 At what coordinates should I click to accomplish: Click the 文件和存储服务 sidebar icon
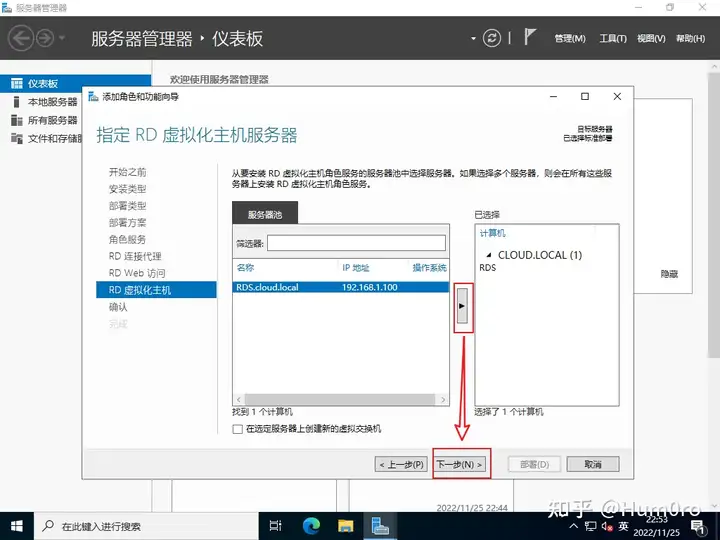click(17, 138)
